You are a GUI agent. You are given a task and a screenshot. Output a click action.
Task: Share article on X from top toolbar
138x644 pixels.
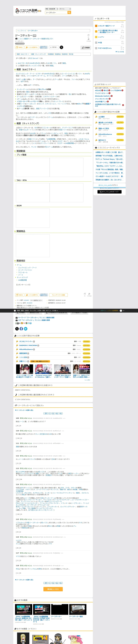point(61,47)
